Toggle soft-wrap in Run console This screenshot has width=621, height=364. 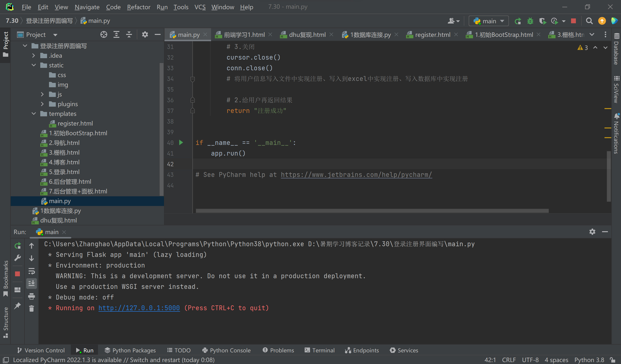[32, 271]
